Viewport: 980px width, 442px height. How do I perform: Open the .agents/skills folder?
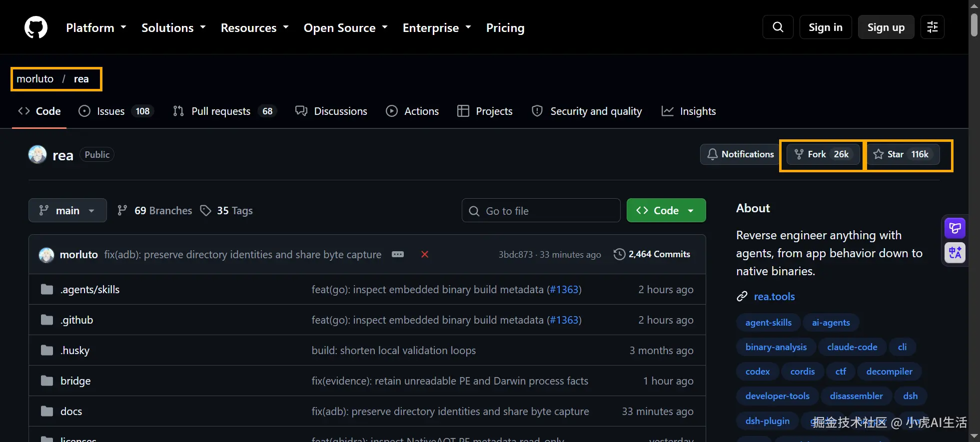[x=90, y=290]
